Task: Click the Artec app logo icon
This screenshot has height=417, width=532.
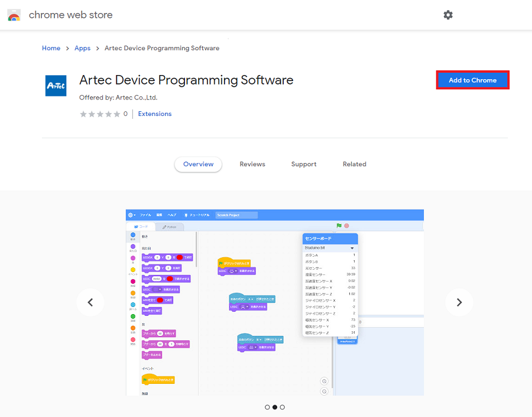Action: [x=56, y=86]
